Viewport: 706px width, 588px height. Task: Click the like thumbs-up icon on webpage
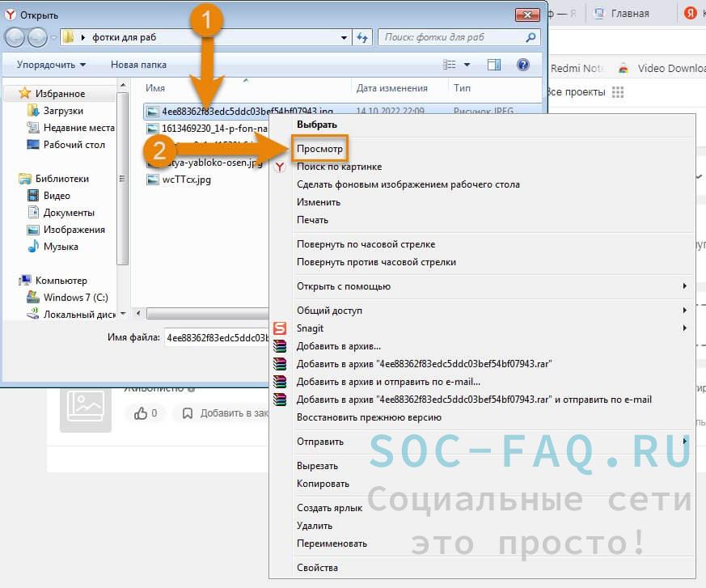[141, 413]
